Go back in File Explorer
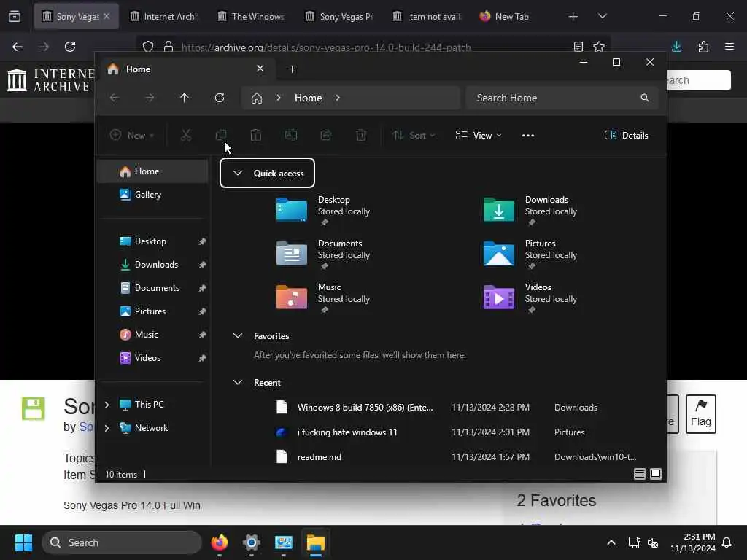 (x=115, y=98)
